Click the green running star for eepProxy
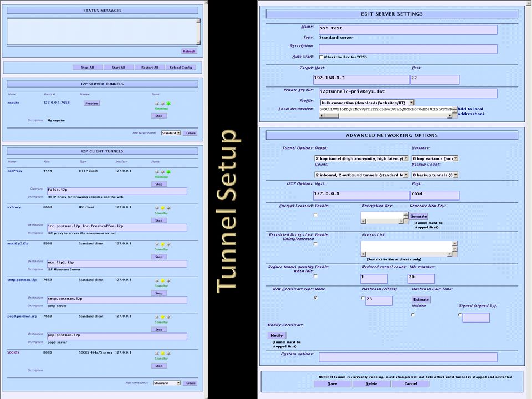Image resolution: width=532 pixels, height=399 pixels. point(168,172)
